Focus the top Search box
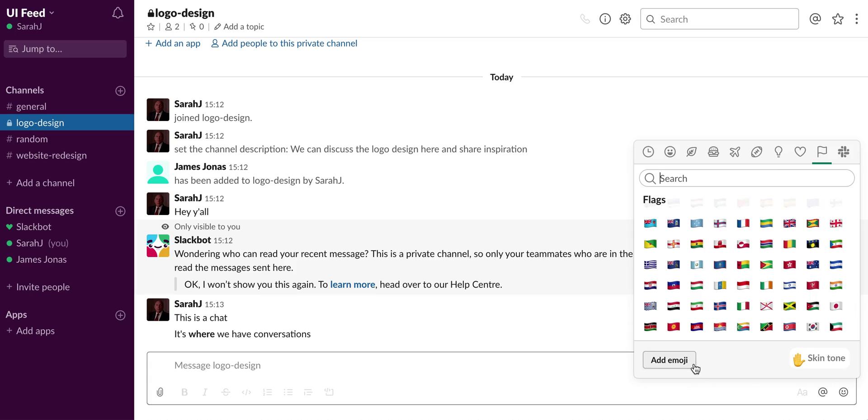The width and height of the screenshot is (868, 420). 720,19
